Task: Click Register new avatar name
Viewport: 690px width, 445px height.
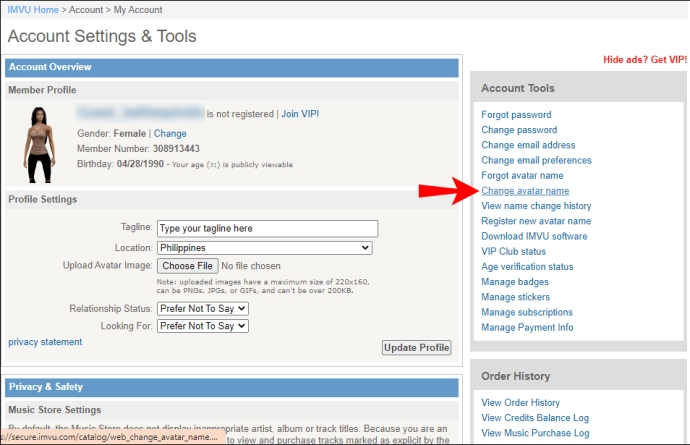Action: pos(536,221)
